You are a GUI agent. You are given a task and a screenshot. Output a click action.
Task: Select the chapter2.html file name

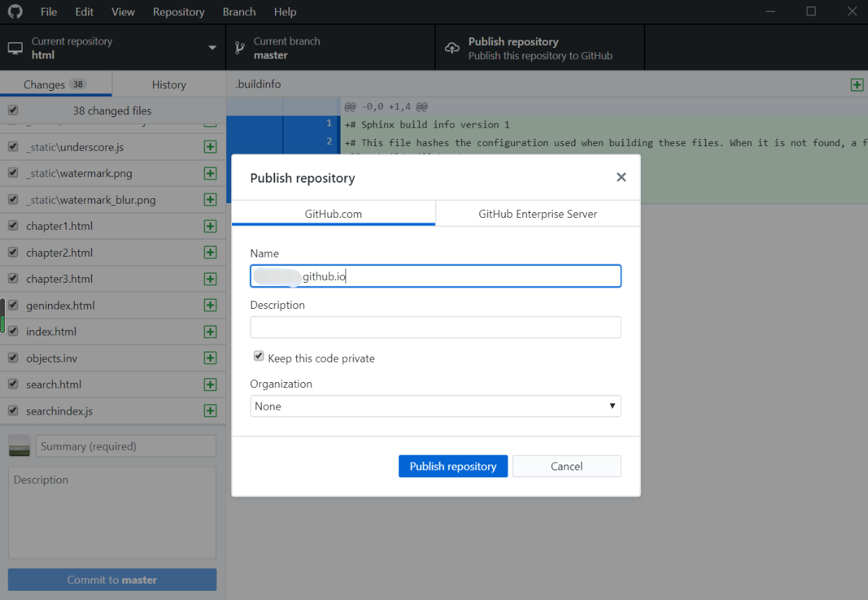pos(59,252)
